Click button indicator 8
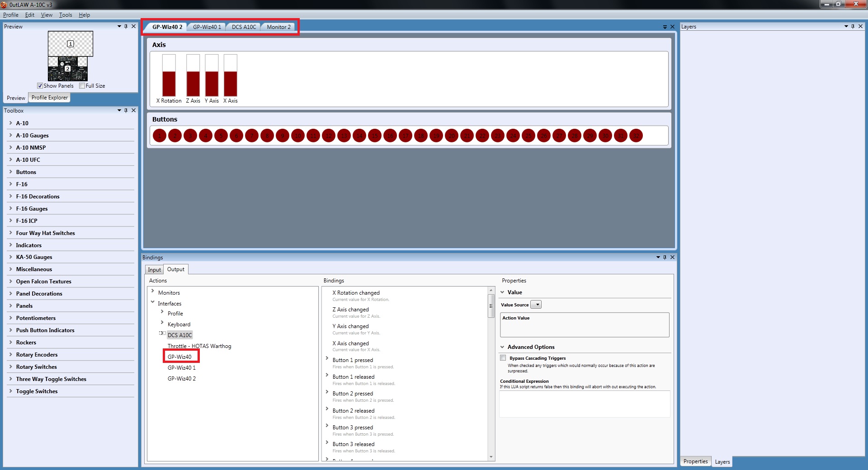This screenshot has width=868, height=470. click(267, 136)
